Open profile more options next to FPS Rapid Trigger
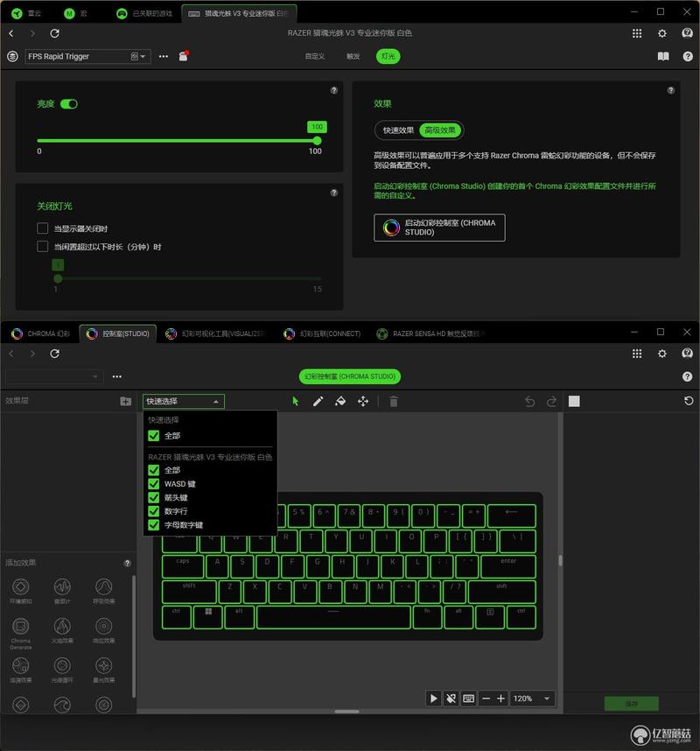 click(164, 57)
